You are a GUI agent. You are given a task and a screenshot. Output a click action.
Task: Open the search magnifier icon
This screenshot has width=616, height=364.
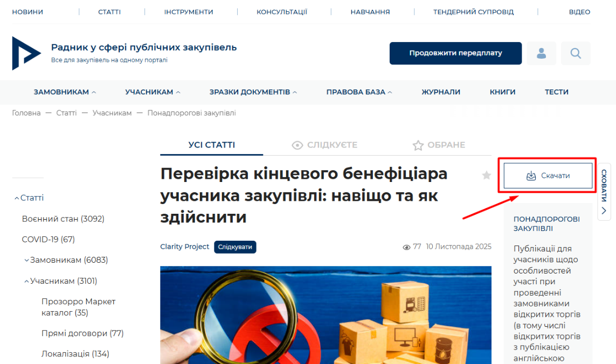click(x=576, y=53)
